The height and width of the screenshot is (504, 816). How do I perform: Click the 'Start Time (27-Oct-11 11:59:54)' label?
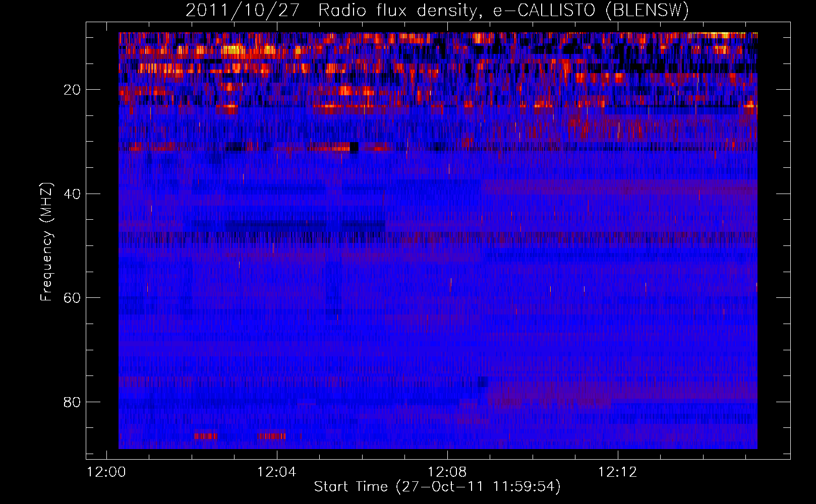[x=437, y=486]
